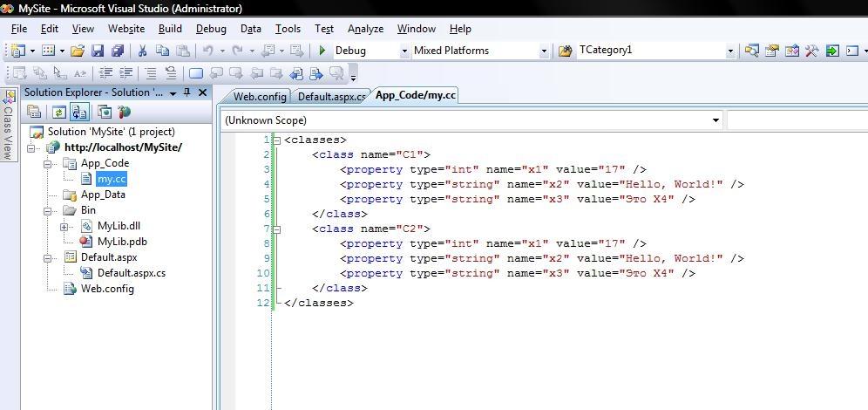
Task: Start debugging with the green play icon
Action: (x=322, y=51)
